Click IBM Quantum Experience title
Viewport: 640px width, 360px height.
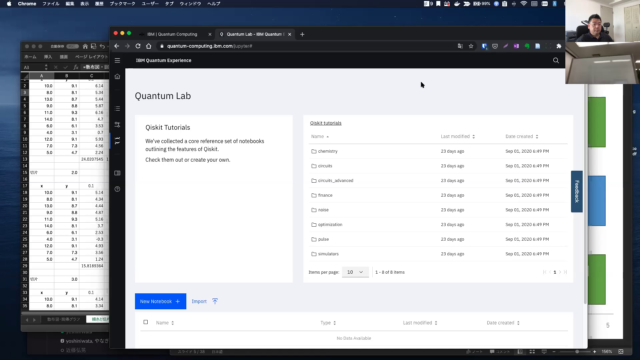[163, 60]
